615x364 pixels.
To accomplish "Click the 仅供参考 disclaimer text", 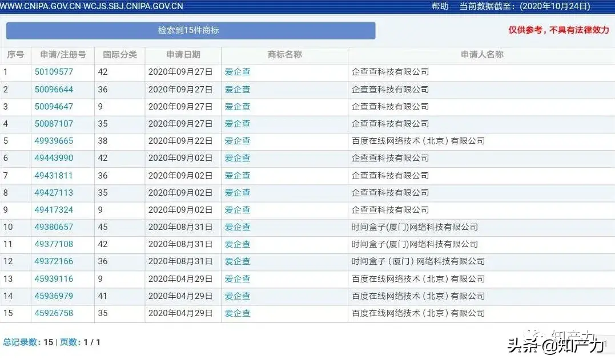I will point(559,30).
